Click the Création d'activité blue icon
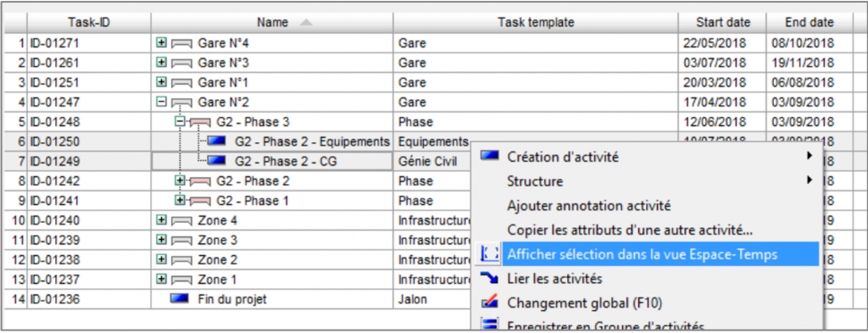The image size is (868, 333). click(x=490, y=157)
